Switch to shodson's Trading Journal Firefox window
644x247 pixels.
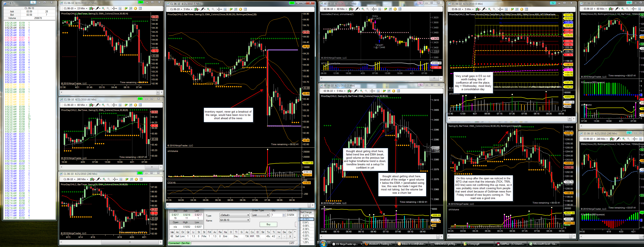point(379,244)
